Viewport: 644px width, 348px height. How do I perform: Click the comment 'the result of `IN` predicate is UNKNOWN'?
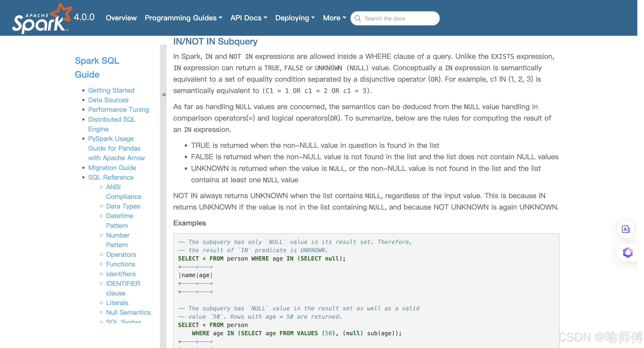point(252,250)
